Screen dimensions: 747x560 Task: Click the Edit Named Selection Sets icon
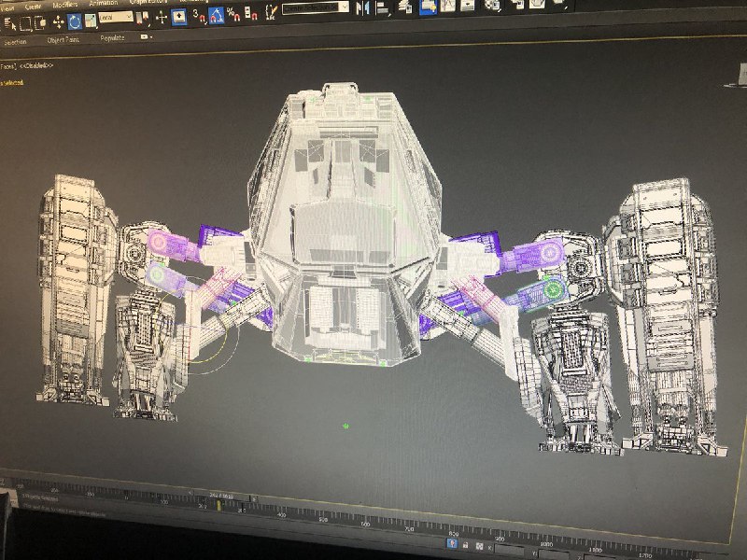271,11
